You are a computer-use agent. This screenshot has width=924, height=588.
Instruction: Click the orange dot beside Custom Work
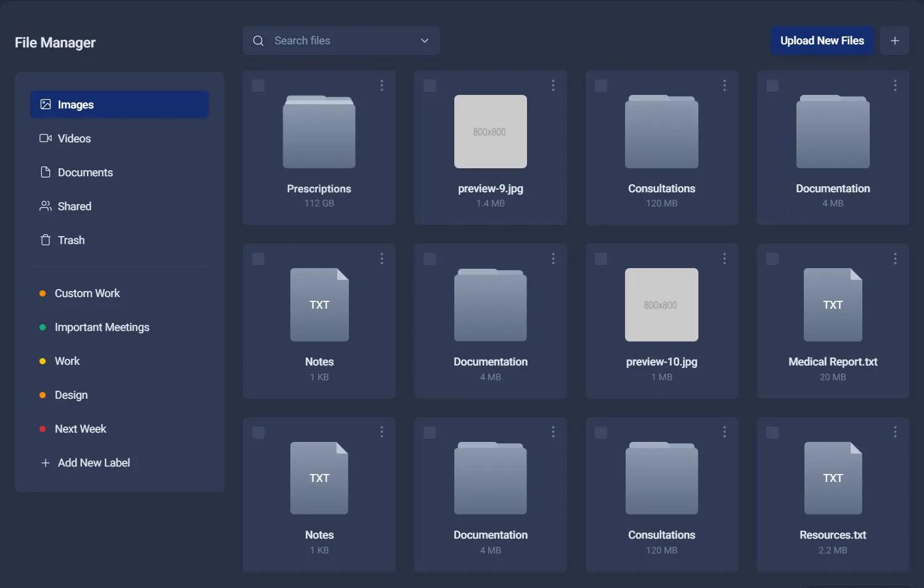point(43,293)
